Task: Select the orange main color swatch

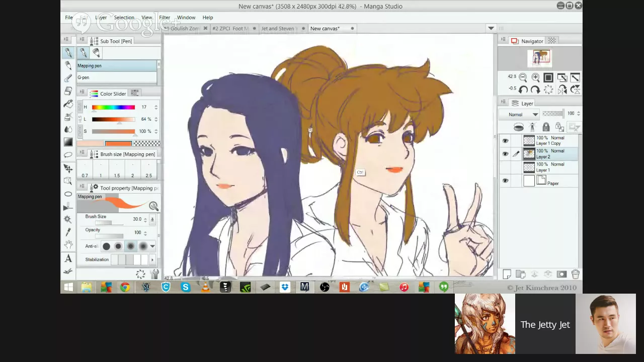Action: (118, 144)
